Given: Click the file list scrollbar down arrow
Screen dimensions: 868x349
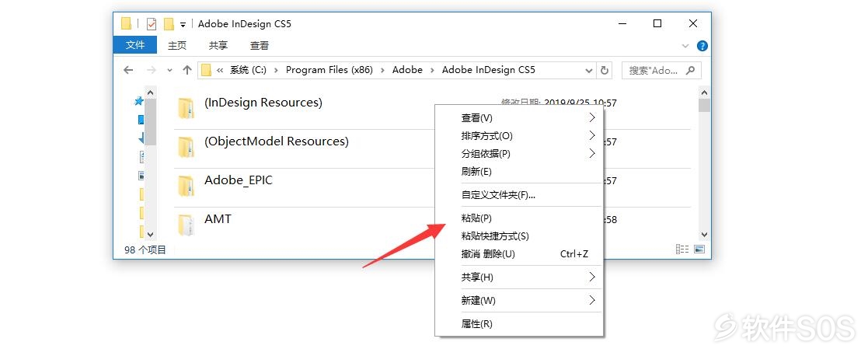Looking at the screenshot, I should (x=704, y=235).
